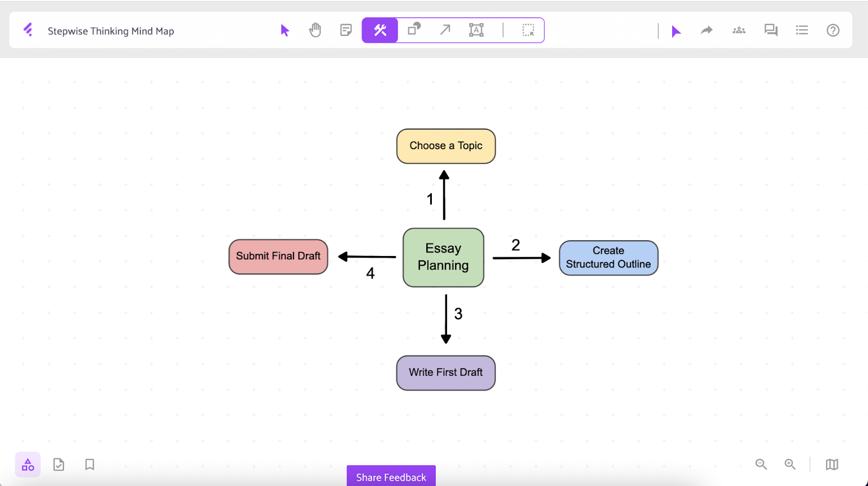Screen dimensions: 868x486
Task: Choose the arrow connector tool
Action: (x=445, y=30)
